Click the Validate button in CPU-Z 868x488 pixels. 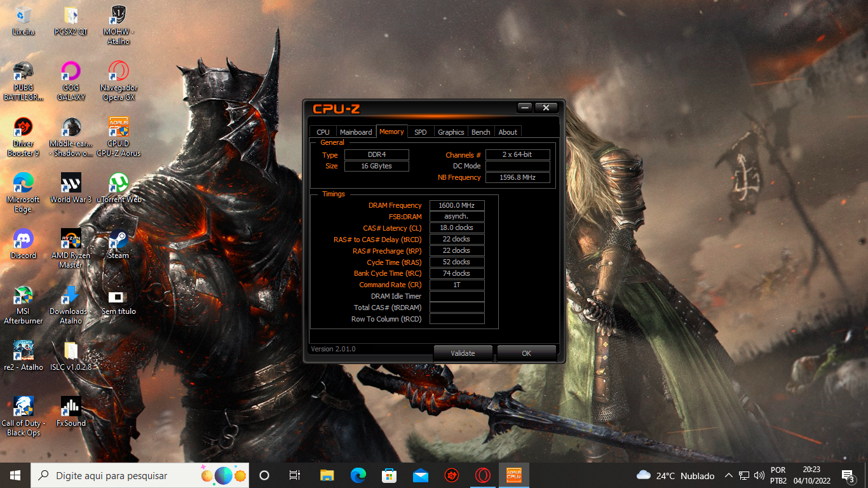(463, 353)
